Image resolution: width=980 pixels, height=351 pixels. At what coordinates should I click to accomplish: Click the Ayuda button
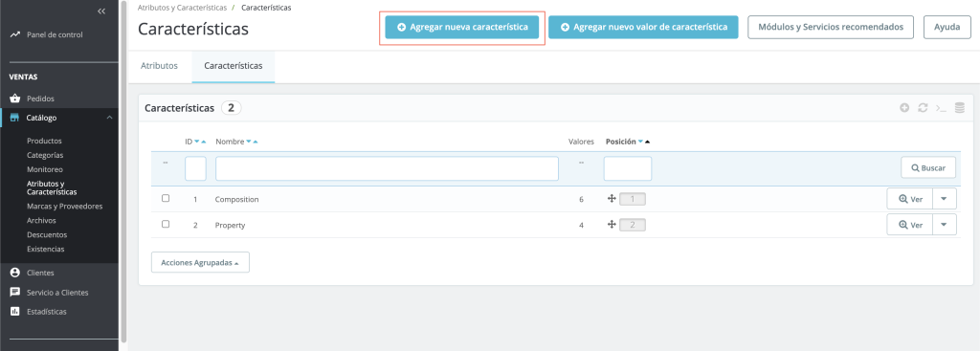tap(947, 28)
